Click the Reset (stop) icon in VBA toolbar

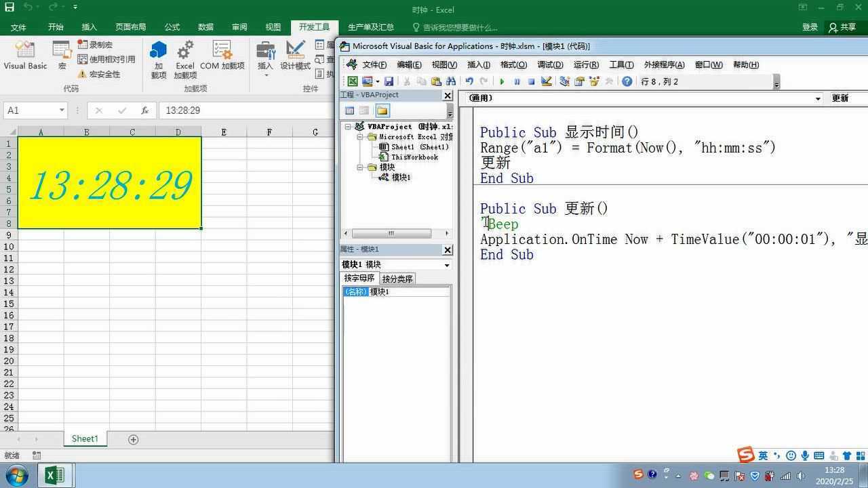(x=532, y=81)
